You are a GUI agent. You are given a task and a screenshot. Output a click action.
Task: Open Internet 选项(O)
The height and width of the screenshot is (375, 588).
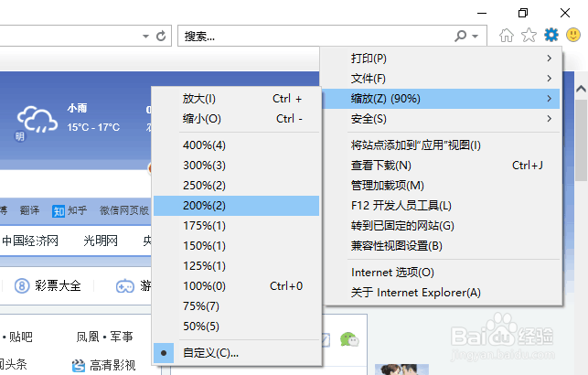click(x=441, y=273)
